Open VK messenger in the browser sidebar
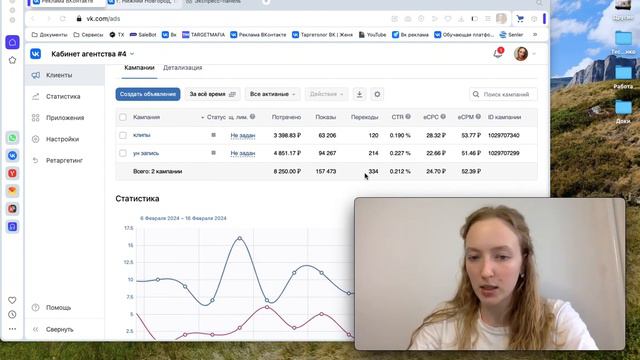640x360 pixels. pyautogui.click(x=12, y=156)
